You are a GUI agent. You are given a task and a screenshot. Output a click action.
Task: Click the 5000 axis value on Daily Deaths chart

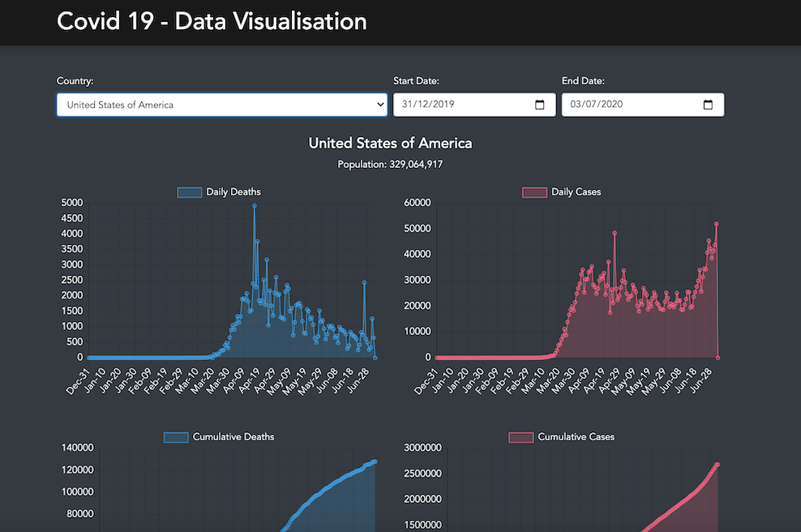pos(72,203)
